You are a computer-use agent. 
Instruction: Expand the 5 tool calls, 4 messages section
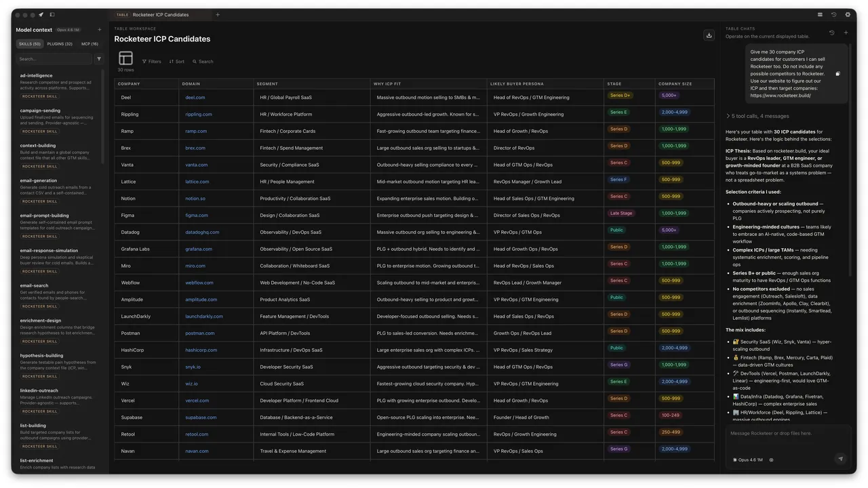tap(757, 116)
